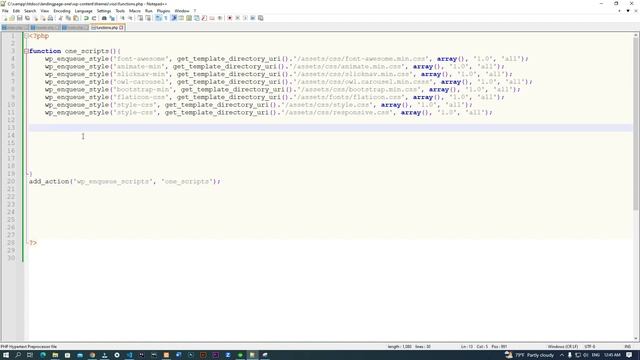Close the functions.php tab
The image size is (640, 360).
point(121,27)
